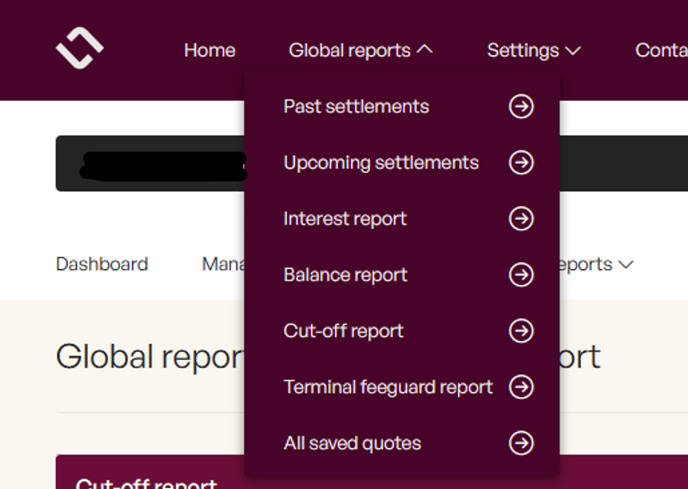Expand the partially hidden Reports sub-menu chevron

626,265
